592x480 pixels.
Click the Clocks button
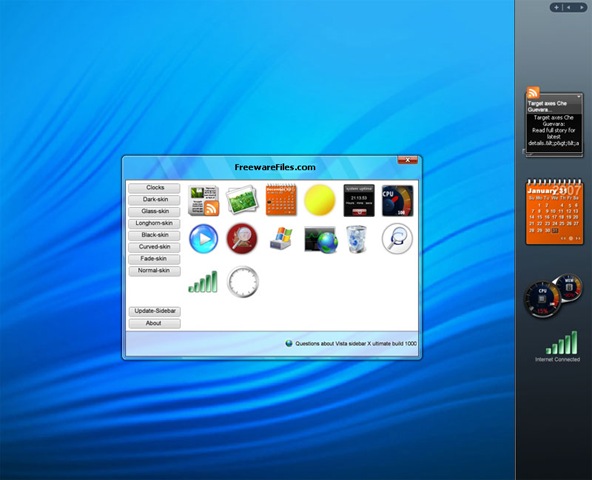(x=154, y=188)
